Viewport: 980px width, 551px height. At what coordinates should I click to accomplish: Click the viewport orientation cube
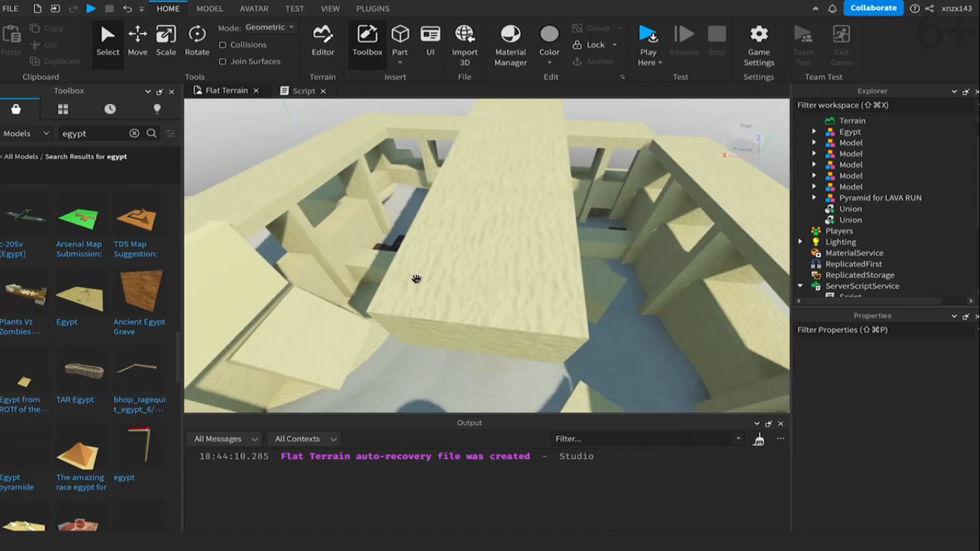click(x=743, y=138)
